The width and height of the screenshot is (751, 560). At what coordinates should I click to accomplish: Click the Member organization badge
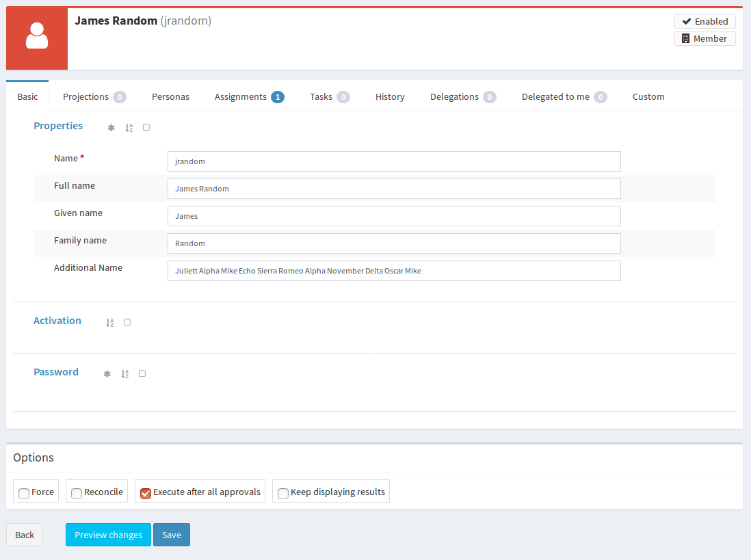(704, 38)
